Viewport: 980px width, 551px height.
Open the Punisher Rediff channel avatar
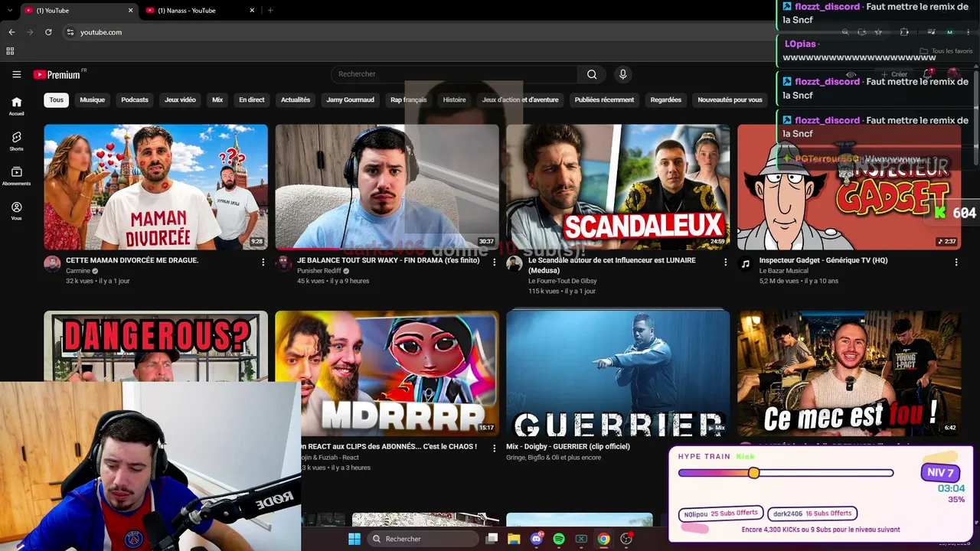click(283, 264)
